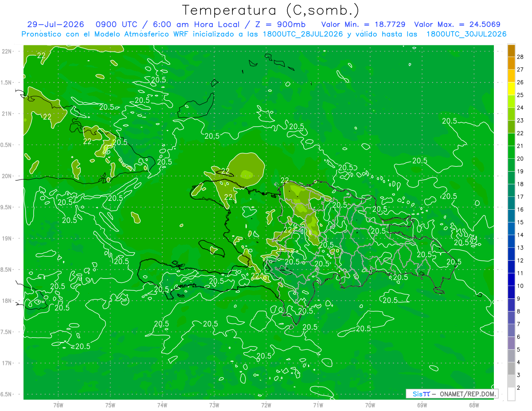Click the '74W' longitude axis label
The height and width of the screenshot is (411, 532).
coord(162,405)
